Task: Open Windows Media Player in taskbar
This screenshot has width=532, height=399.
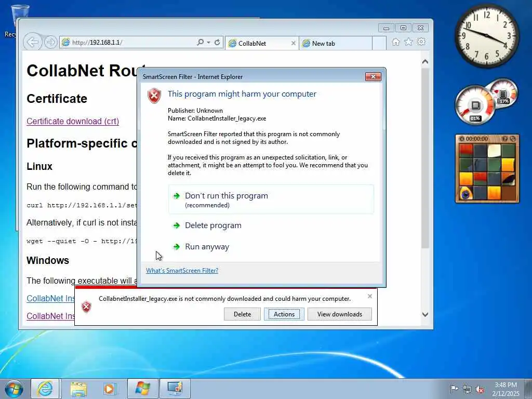Action: coord(110,389)
